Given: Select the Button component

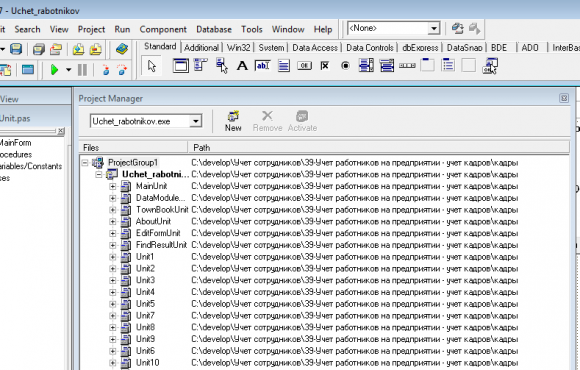Looking at the screenshot, I should (x=304, y=66).
